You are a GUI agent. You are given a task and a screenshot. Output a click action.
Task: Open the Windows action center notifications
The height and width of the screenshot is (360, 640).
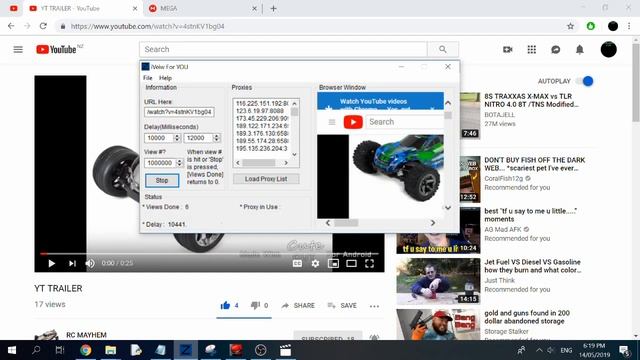[624, 350]
